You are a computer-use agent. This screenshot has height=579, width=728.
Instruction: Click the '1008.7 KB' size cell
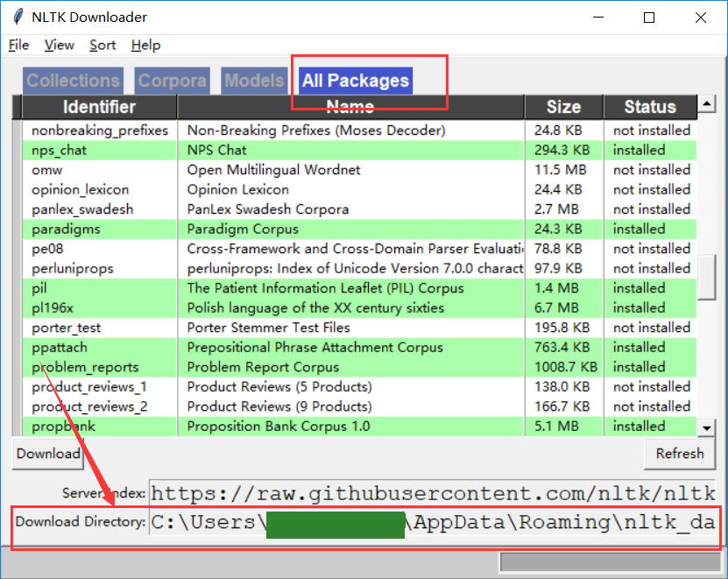566,367
